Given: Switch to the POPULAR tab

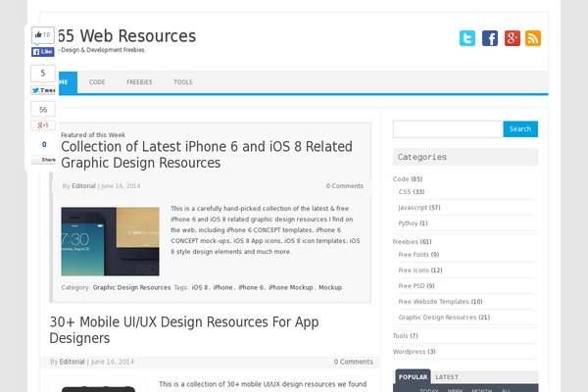Looking at the screenshot, I should tap(413, 377).
